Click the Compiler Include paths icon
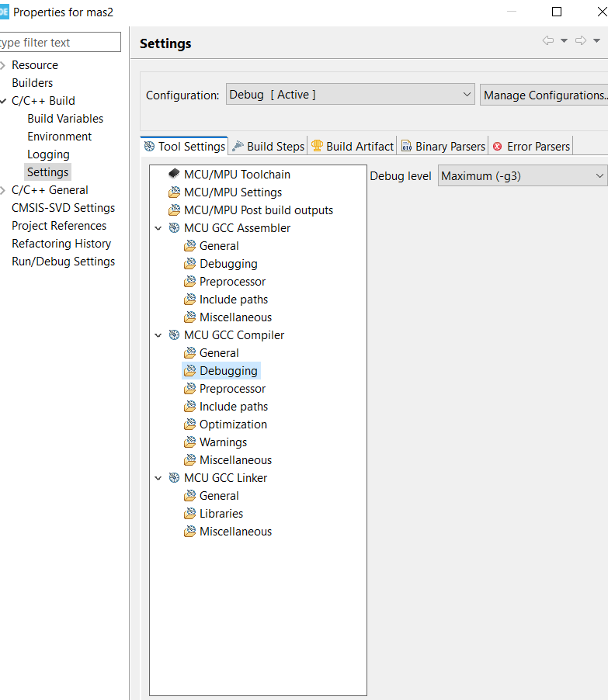Image resolution: width=608 pixels, height=700 pixels. click(x=190, y=406)
